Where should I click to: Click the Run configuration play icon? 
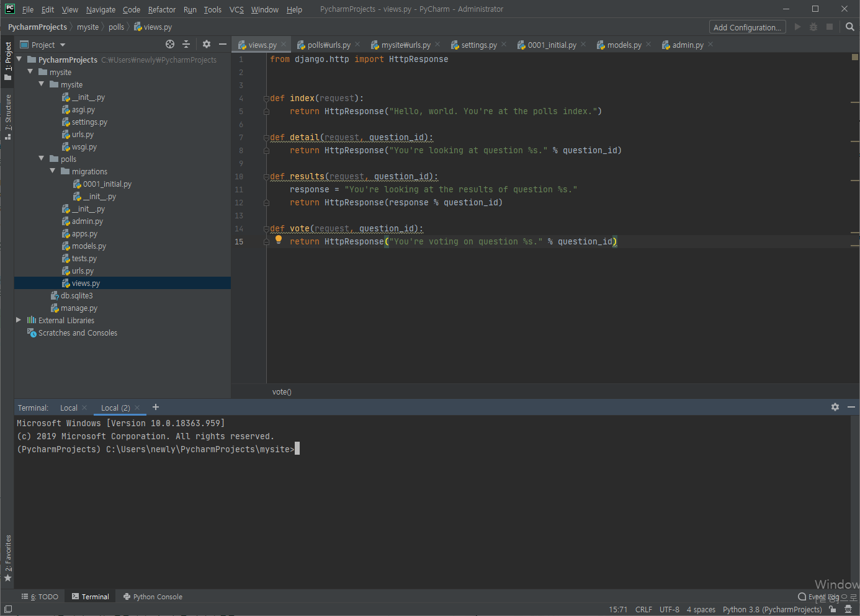pyautogui.click(x=798, y=27)
